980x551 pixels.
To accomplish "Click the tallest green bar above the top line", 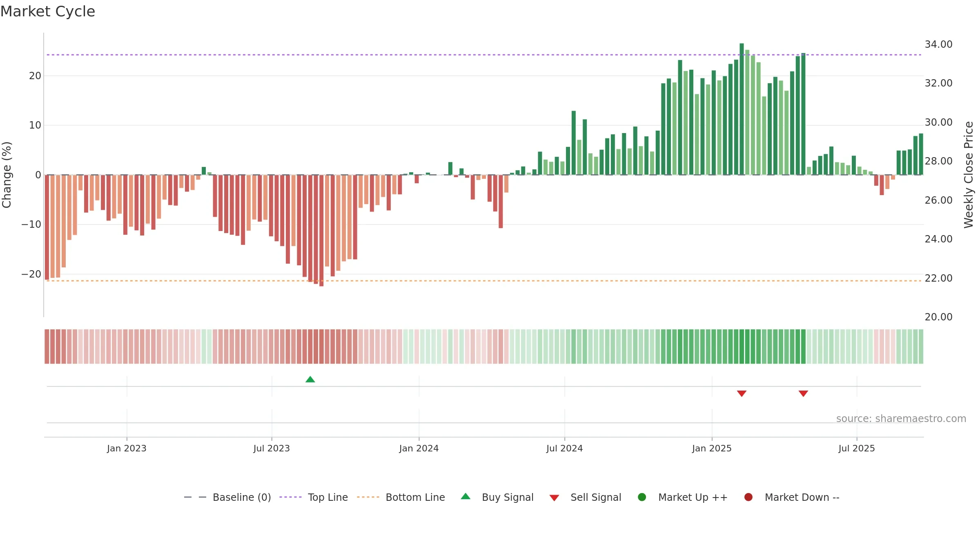I will point(742,109).
